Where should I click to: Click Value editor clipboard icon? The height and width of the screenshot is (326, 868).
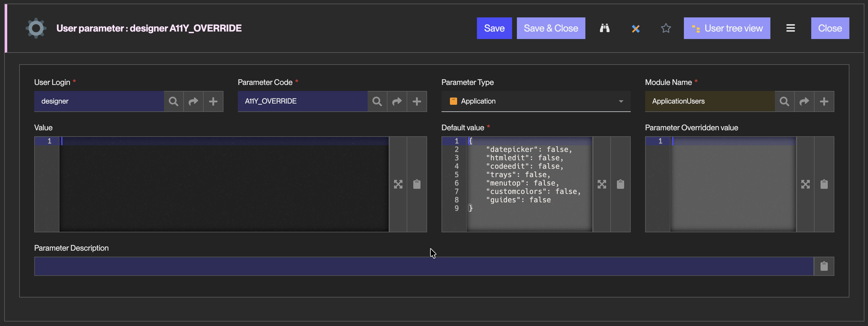pos(417,184)
